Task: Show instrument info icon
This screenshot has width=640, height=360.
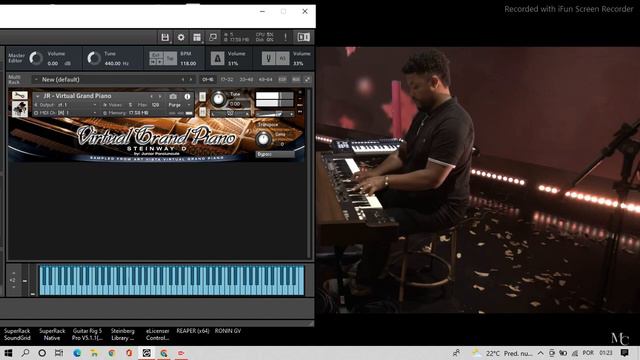Action: coord(187,96)
